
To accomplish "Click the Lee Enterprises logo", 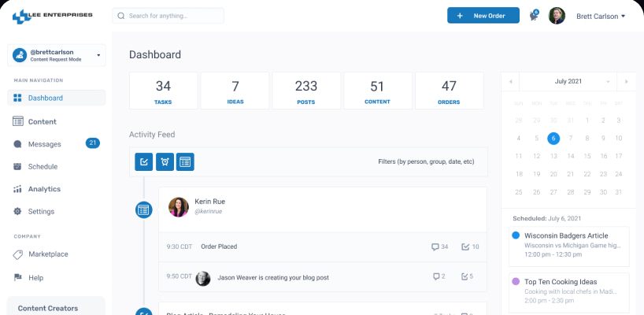I will point(52,16).
